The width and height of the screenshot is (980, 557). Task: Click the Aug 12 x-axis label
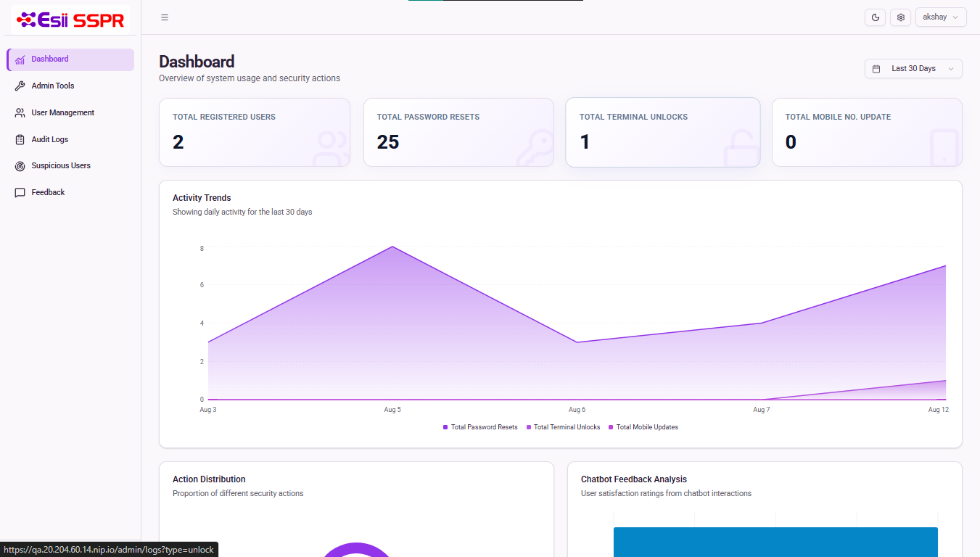(939, 410)
